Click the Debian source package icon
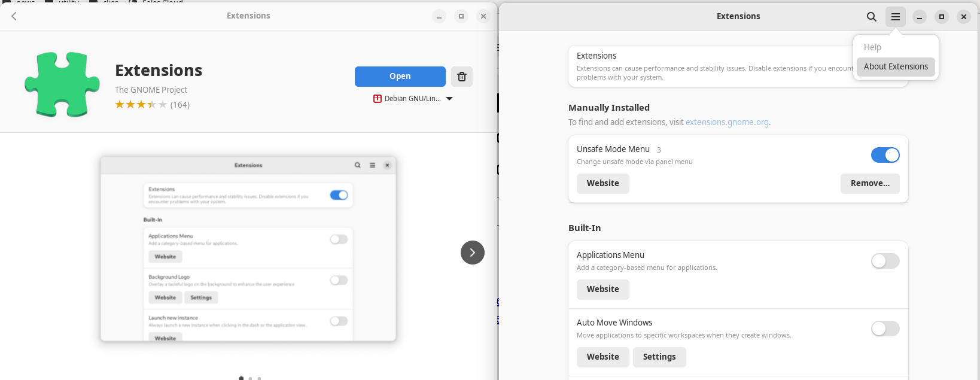Image resolution: width=980 pixels, height=380 pixels. pyautogui.click(x=378, y=99)
